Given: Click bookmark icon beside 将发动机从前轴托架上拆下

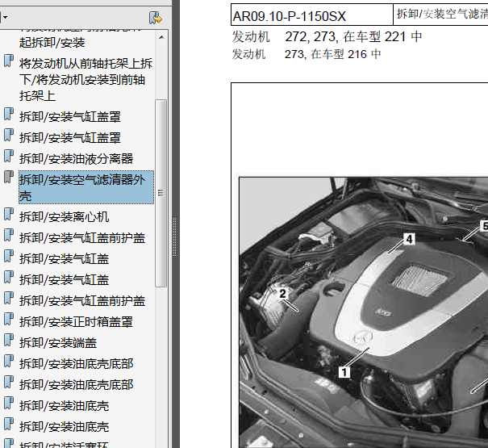Looking at the screenshot, I should [9, 61].
